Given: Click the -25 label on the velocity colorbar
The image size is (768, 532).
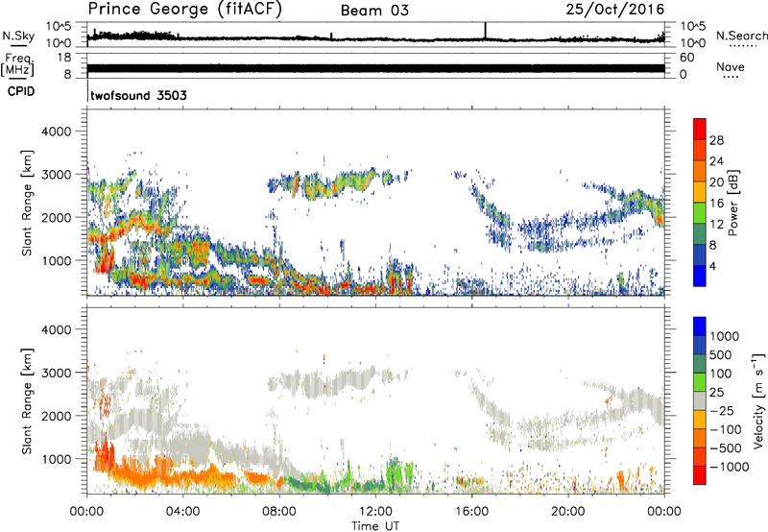Looking at the screenshot, I should [x=722, y=411].
